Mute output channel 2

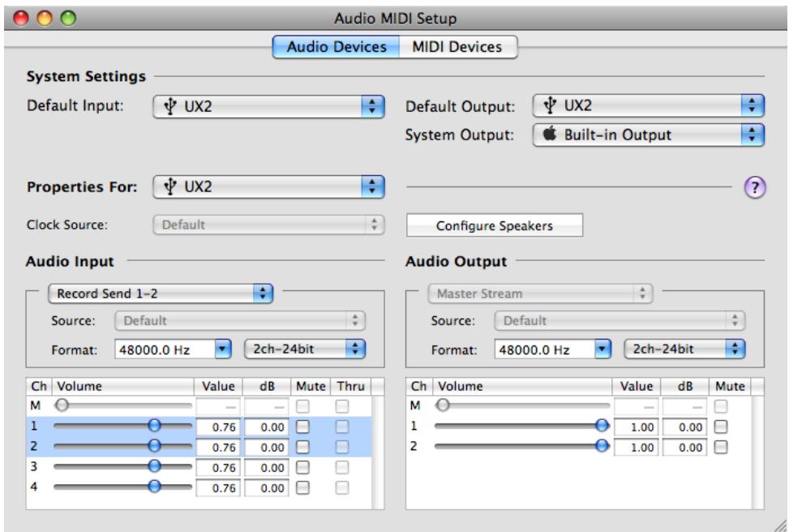(x=721, y=447)
